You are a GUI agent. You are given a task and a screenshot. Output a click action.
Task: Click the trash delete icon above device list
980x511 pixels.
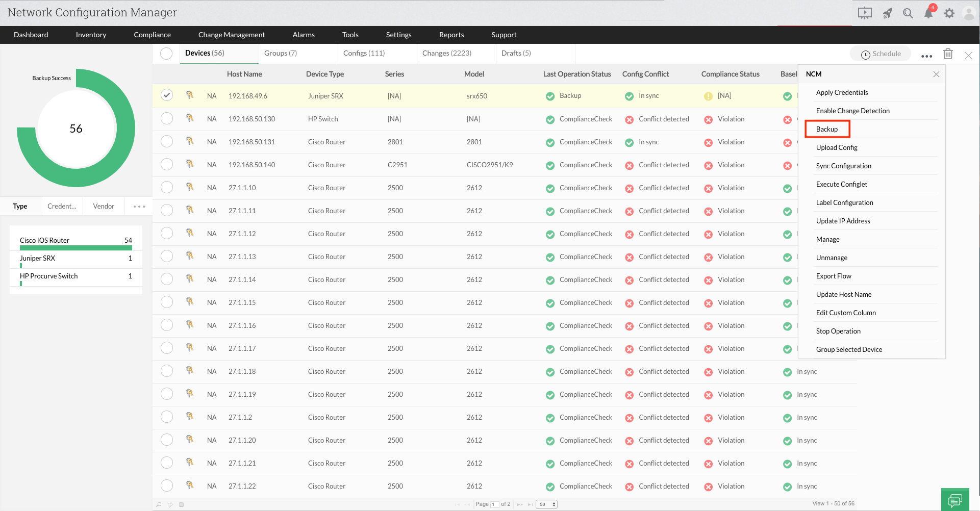(948, 54)
